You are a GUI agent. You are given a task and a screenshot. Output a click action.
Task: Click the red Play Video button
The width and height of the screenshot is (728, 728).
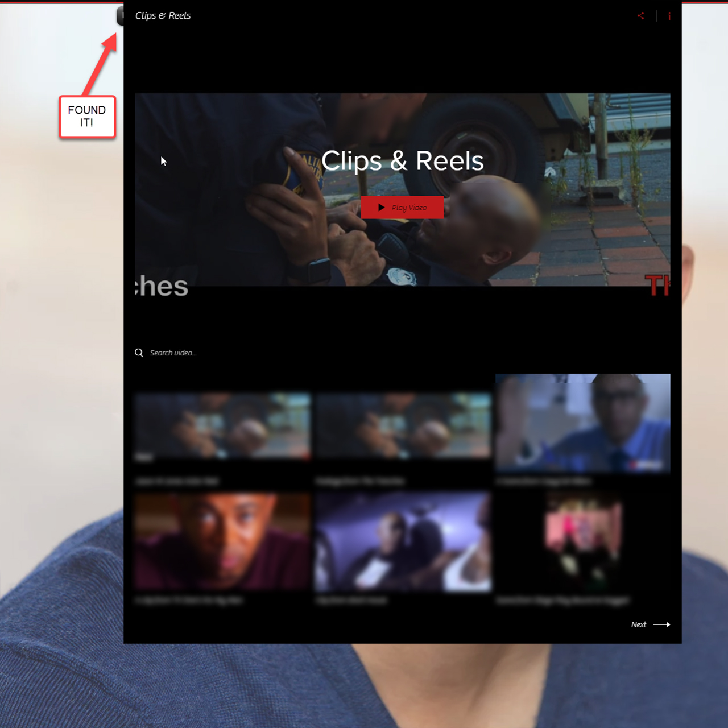402,208
